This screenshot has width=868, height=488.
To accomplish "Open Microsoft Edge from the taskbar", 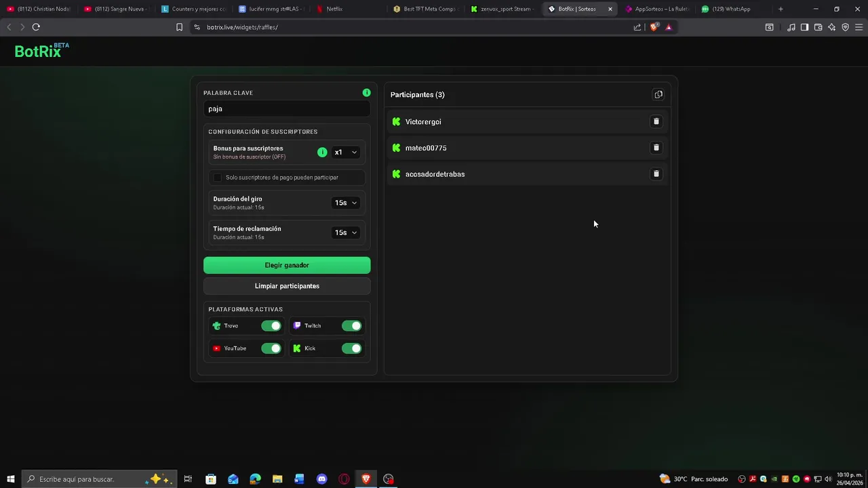I will [255, 479].
